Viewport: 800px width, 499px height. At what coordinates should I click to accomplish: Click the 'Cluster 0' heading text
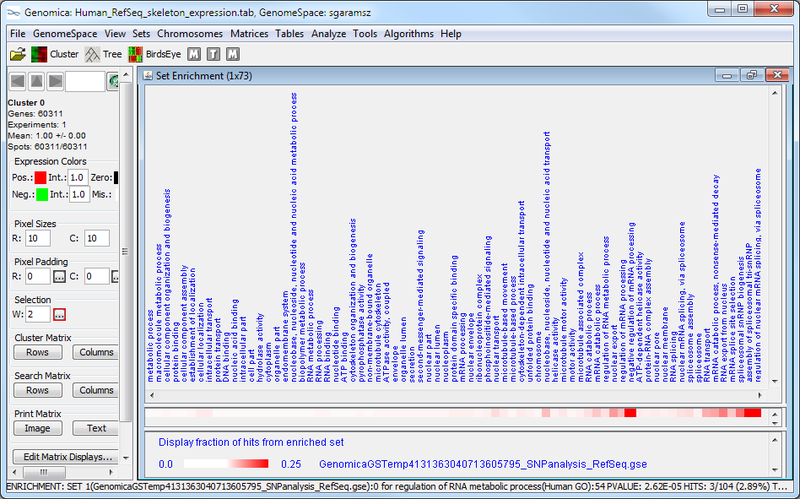click(26, 103)
